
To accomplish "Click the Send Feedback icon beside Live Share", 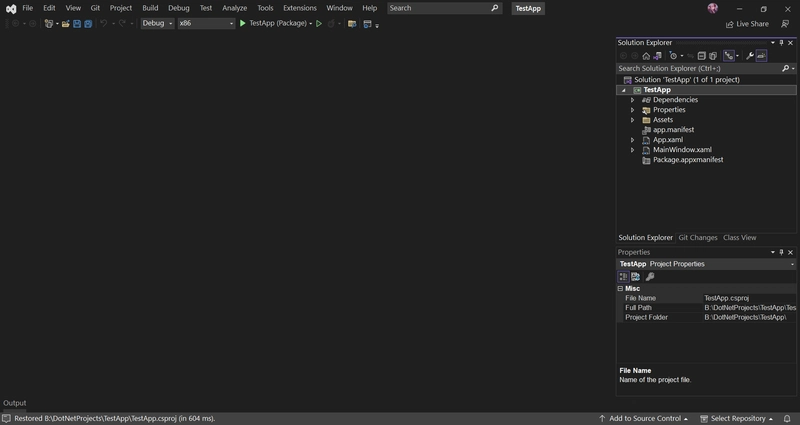I will coord(785,24).
